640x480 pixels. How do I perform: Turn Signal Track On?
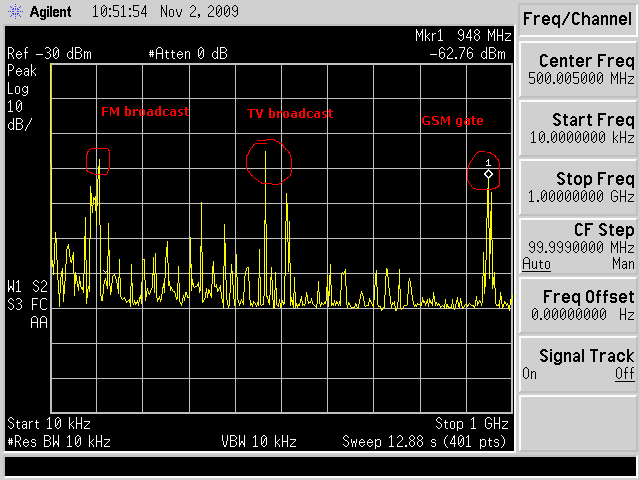[529, 374]
